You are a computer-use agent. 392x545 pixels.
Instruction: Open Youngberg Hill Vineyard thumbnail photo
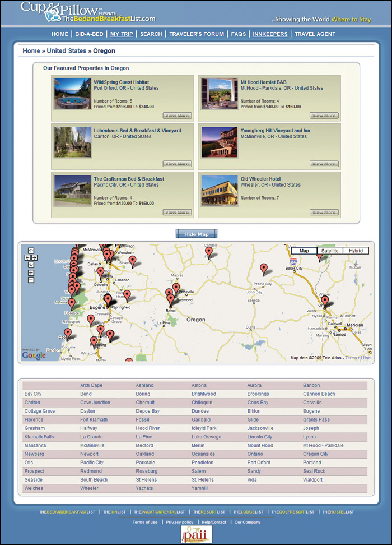click(x=220, y=142)
